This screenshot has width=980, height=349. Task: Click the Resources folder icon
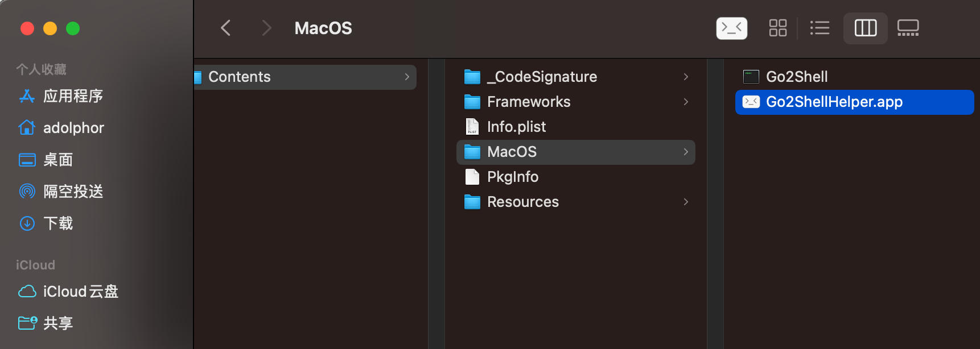click(x=472, y=202)
